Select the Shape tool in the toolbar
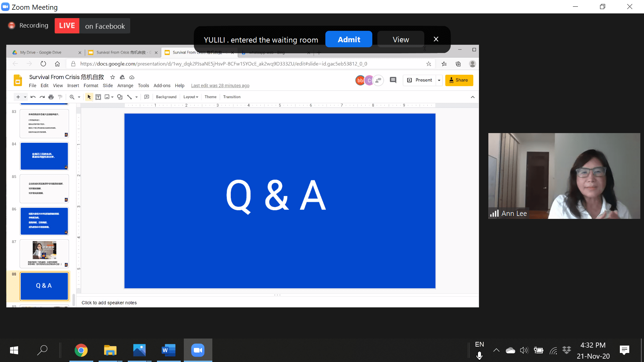 119,97
